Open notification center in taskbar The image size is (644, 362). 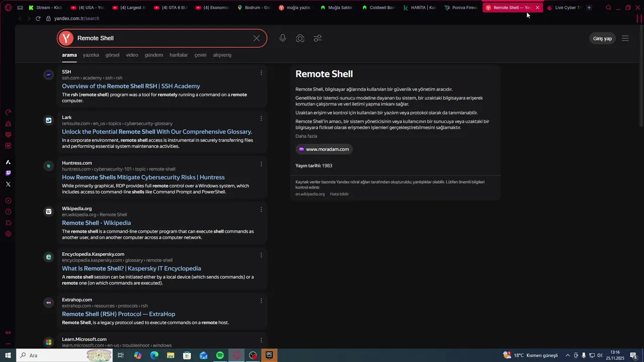click(x=633, y=355)
